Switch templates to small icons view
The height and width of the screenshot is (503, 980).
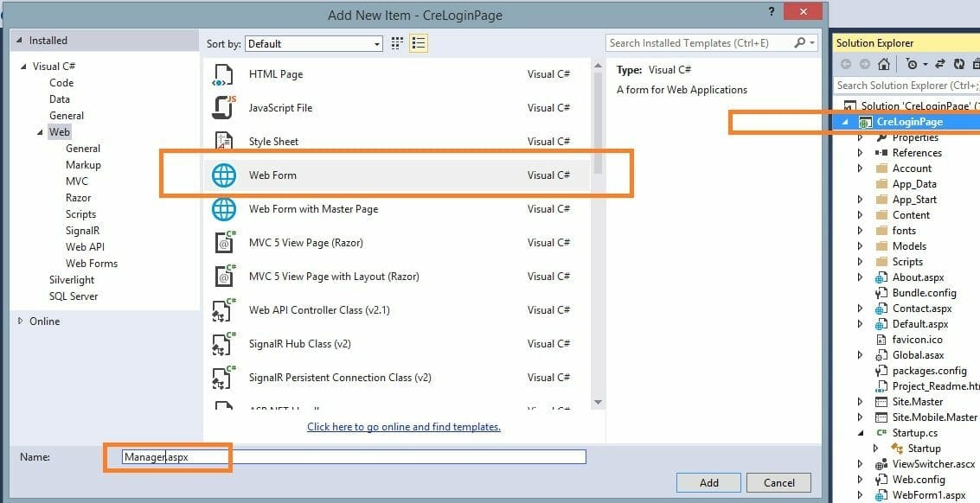[398, 43]
